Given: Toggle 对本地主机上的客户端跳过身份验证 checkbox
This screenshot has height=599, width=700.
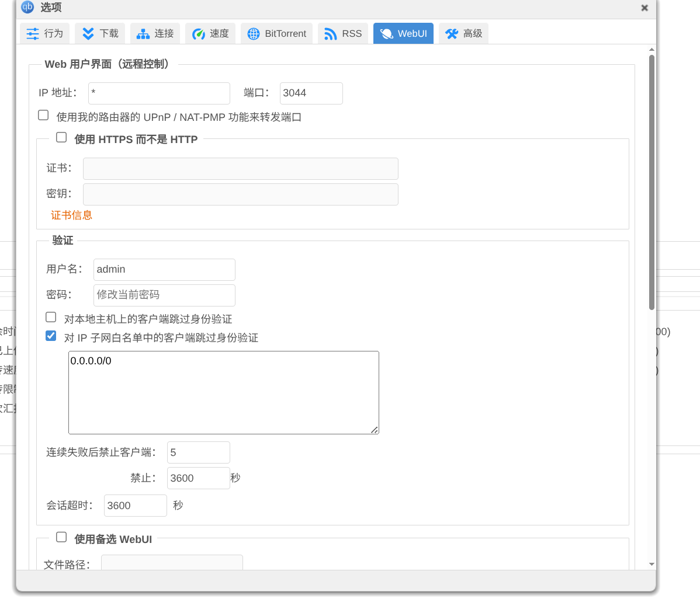Looking at the screenshot, I should click(x=51, y=318).
